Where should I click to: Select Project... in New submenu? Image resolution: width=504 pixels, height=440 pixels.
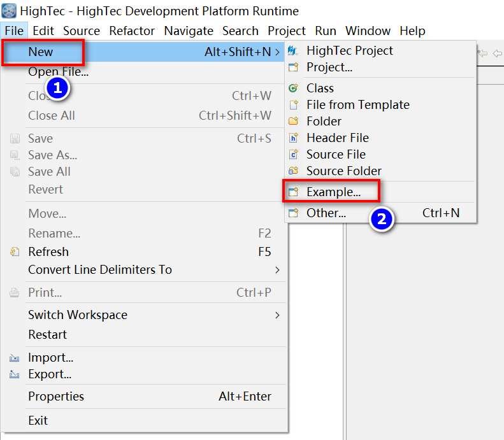380,67
